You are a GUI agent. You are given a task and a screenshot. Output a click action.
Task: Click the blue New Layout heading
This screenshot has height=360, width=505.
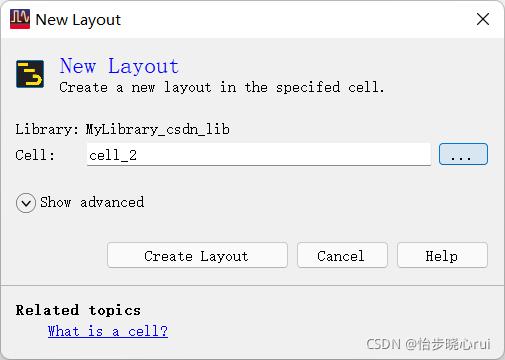(x=119, y=66)
